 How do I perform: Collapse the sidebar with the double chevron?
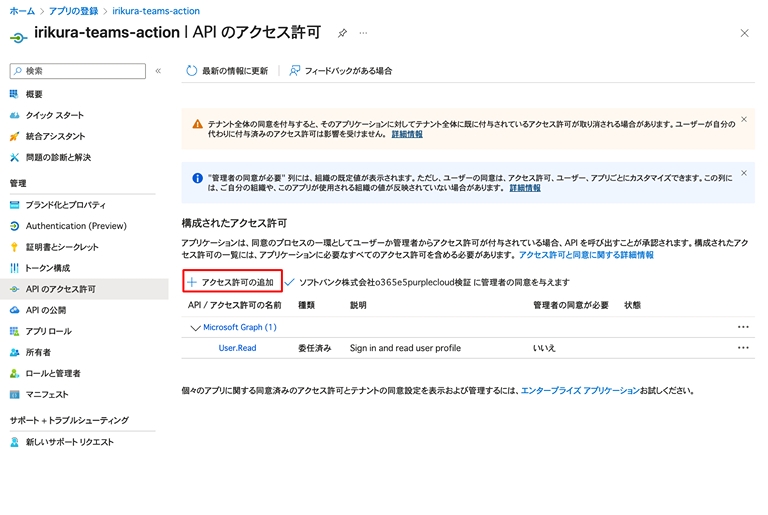tap(158, 71)
